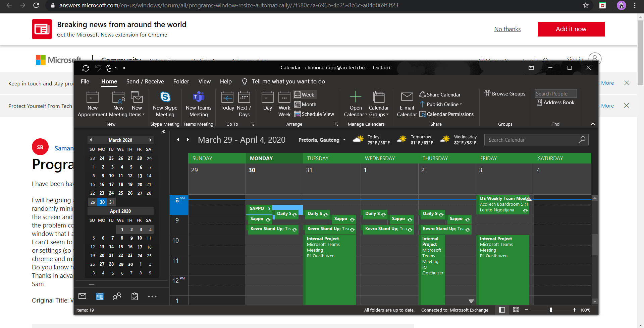Customize Quick Access Toolbar dropdown arrow

[x=124, y=68]
